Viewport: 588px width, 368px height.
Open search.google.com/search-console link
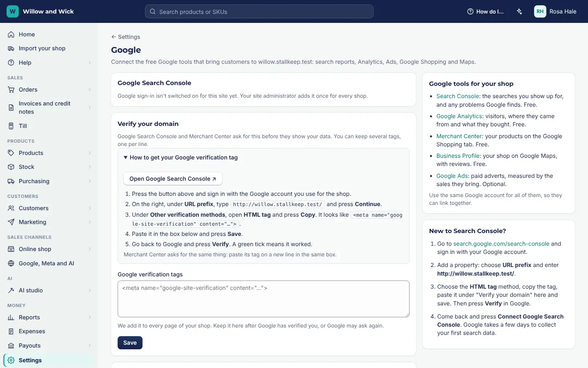(501, 244)
